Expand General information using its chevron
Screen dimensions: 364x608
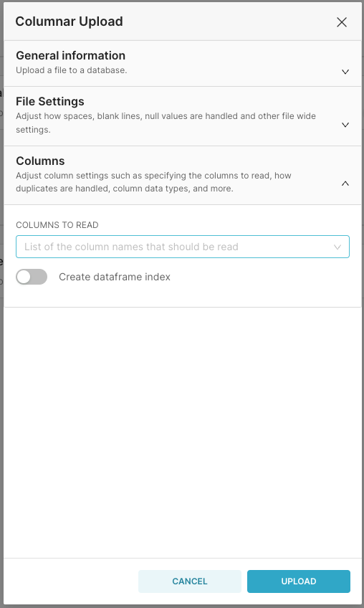click(345, 72)
